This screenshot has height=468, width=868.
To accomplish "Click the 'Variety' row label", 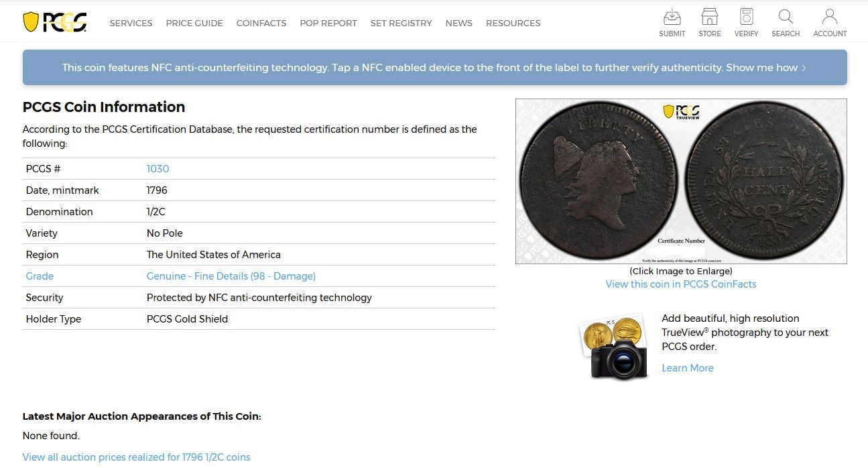I will click(x=42, y=233).
